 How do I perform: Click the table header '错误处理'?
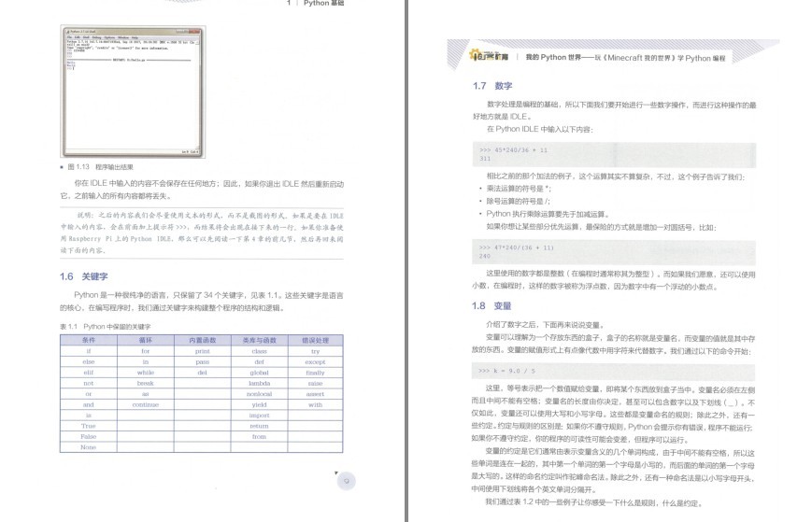tap(316, 340)
